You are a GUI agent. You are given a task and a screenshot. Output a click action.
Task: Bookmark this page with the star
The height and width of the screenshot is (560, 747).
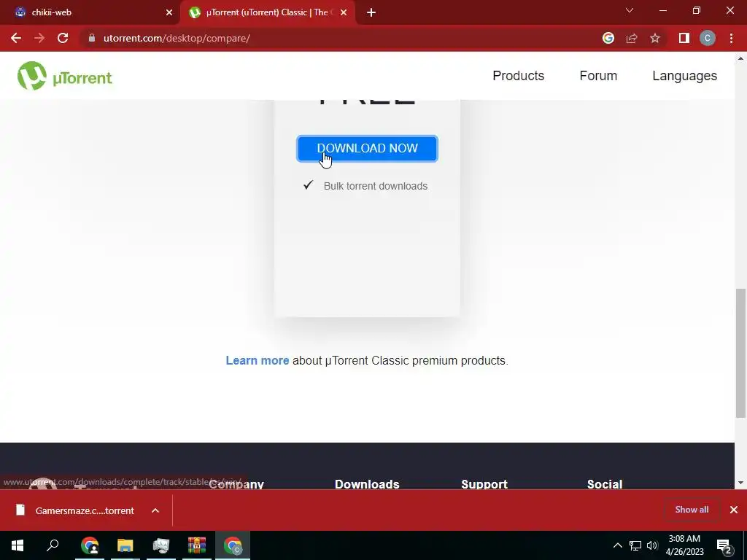click(655, 38)
